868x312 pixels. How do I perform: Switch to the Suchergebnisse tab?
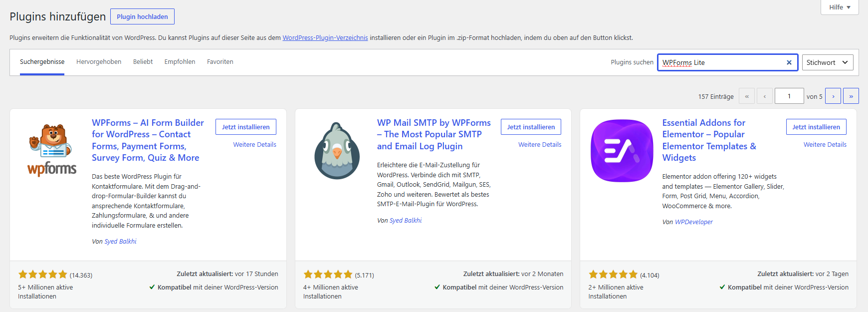[x=42, y=62]
